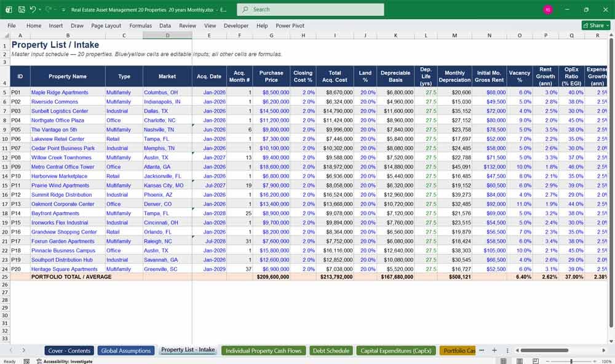The height and width of the screenshot is (364, 615).
Task: Click the Select All corner triangle
Action: 6,36
